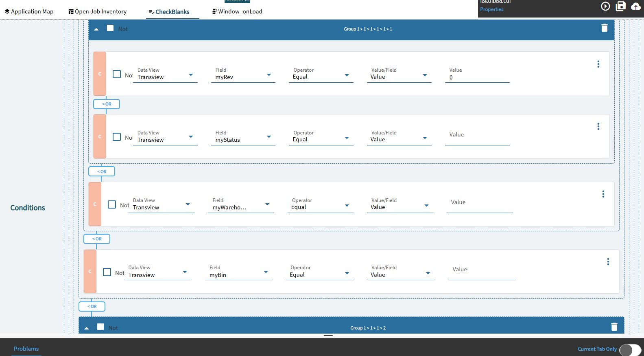Save the layout with the disk icon
Image resolution: width=644 pixels, height=356 pixels.
click(620, 6)
